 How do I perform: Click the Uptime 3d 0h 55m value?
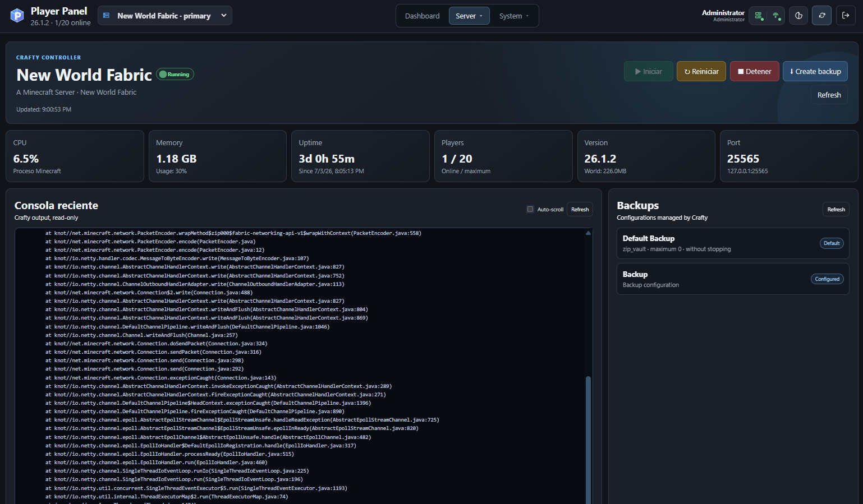pyautogui.click(x=327, y=159)
